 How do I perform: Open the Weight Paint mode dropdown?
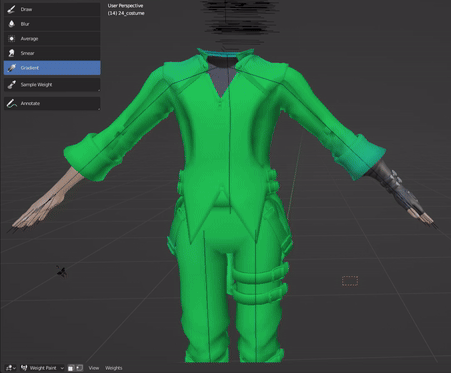pyautogui.click(x=42, y=368)
